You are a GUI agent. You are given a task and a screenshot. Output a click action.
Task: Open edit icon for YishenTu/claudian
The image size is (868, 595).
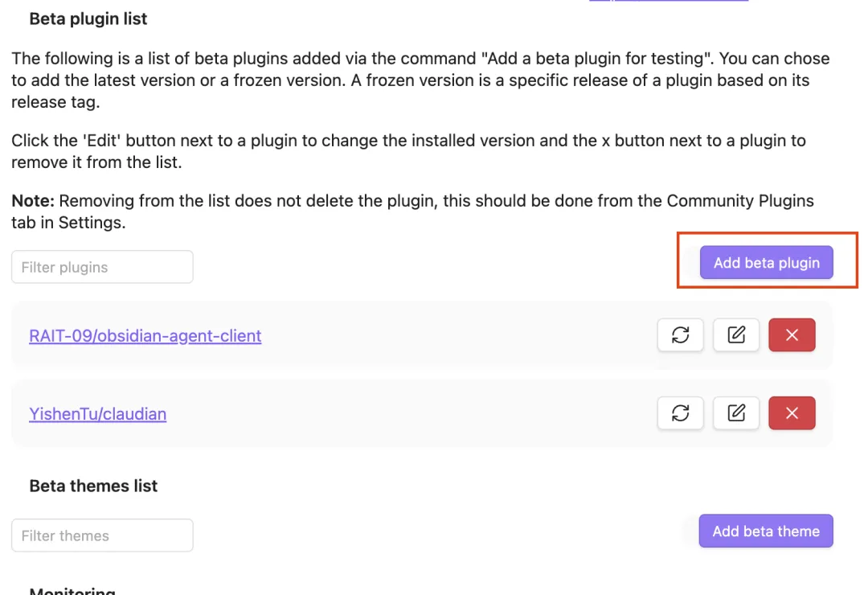(x=736, y=413)
